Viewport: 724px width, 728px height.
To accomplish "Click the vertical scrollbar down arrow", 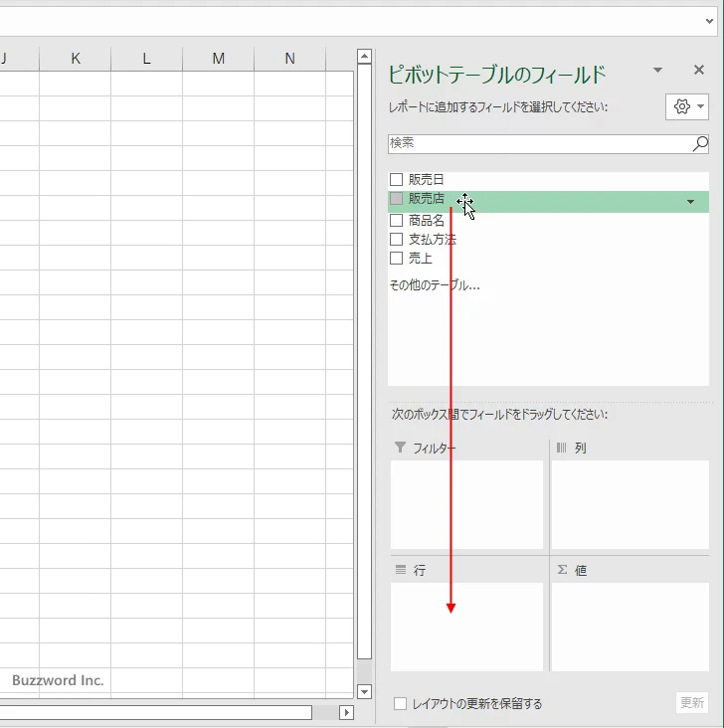I will pos(365,692).
